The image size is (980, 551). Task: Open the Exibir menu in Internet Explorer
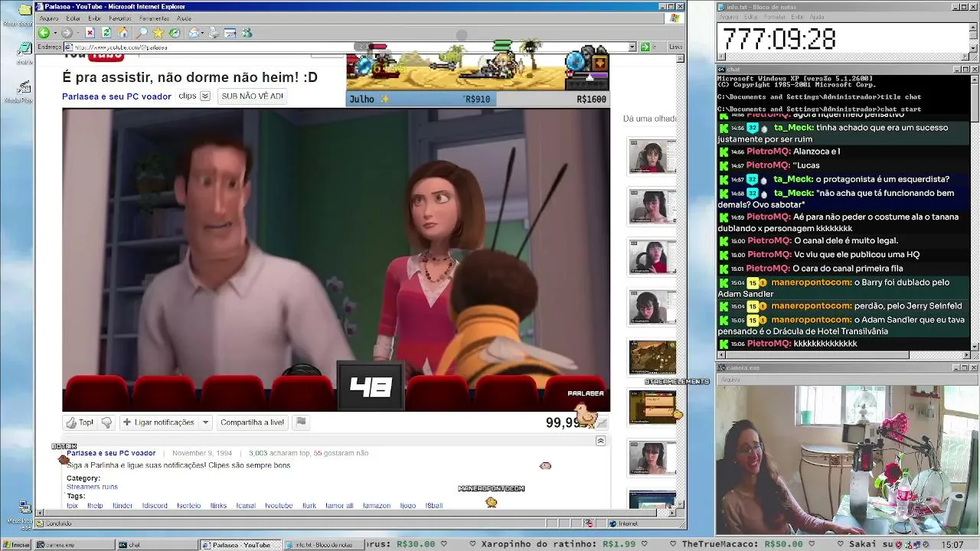94,18
